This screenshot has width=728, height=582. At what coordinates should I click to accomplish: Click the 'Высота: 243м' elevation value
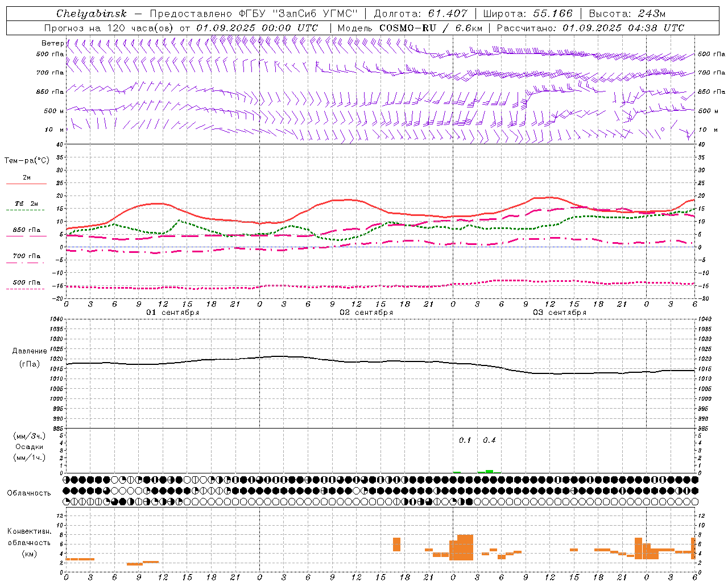[627, 14]
